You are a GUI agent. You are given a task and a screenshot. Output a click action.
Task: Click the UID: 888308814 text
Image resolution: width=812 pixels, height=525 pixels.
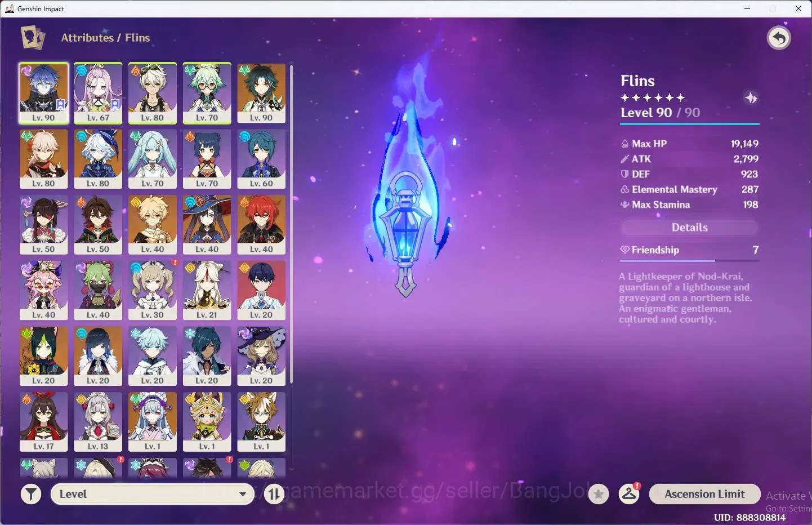tap(749, 517)
